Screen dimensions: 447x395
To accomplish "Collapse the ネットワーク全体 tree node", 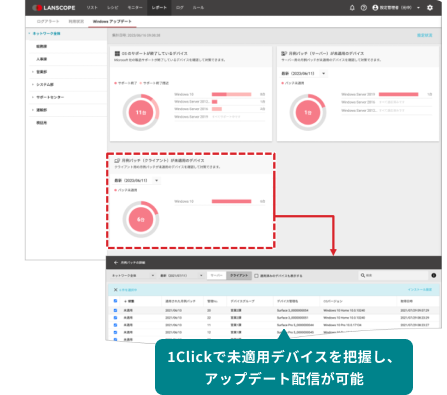I will [29, 33].
